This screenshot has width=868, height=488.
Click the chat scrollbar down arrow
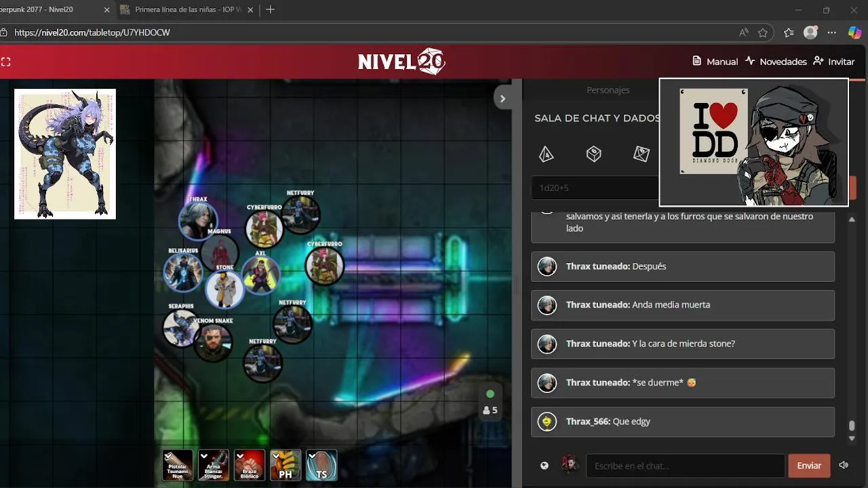tap(852, 439)
